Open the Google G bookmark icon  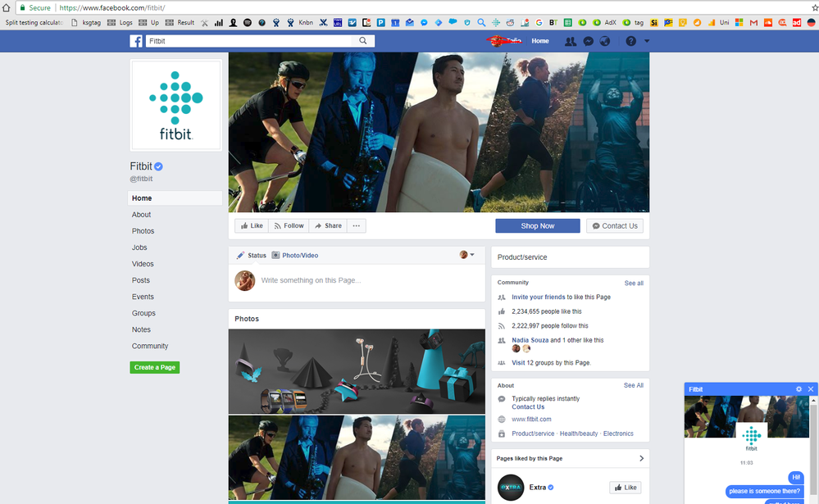pyautogui.click(x=539, y=22)
